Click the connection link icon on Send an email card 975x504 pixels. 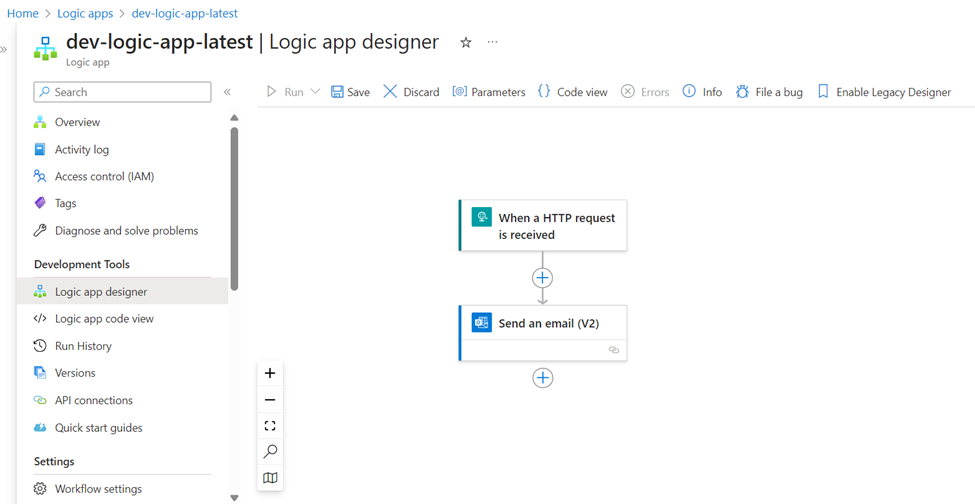614,350
